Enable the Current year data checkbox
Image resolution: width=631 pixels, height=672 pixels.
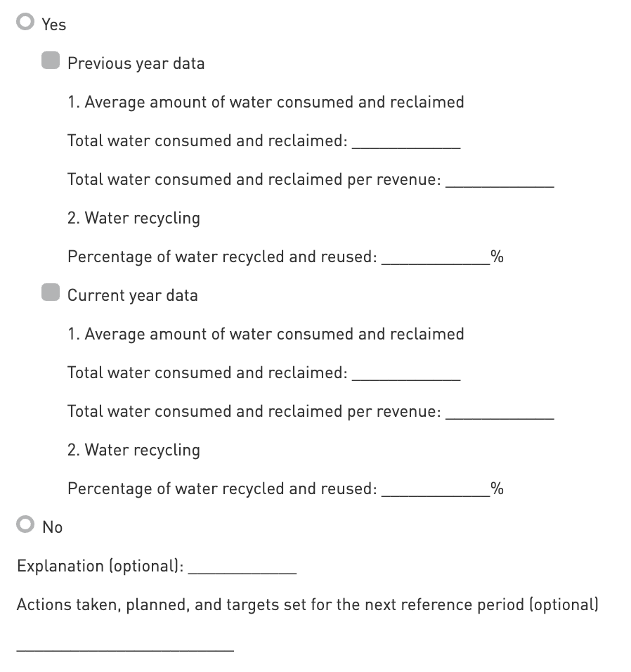coord(50,292)
